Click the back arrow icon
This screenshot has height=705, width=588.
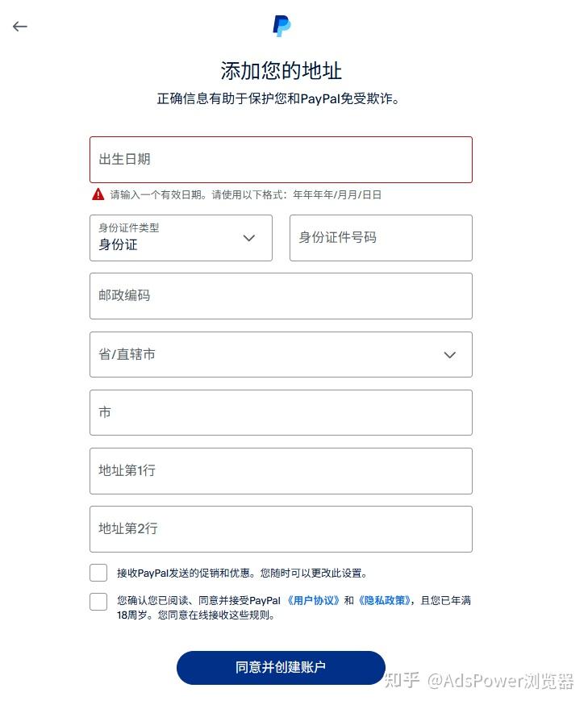pyautogui.click(x=20, y=27)
